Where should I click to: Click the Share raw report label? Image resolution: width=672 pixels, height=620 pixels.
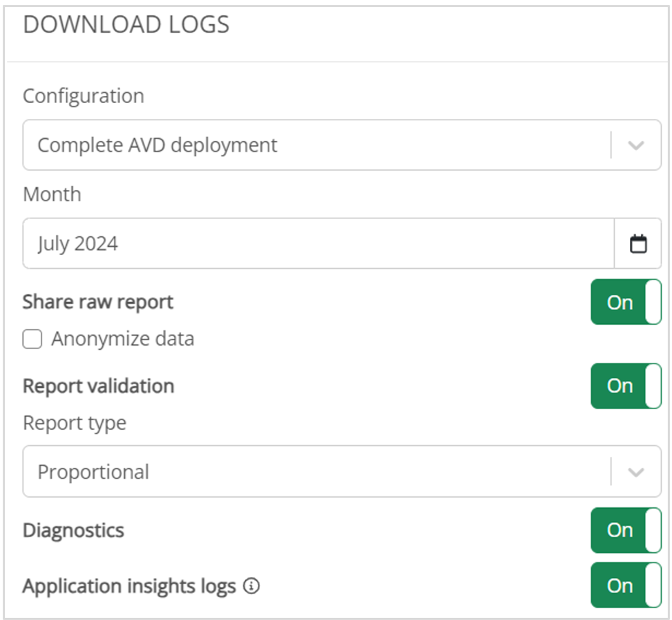click(x=98, y=302)
